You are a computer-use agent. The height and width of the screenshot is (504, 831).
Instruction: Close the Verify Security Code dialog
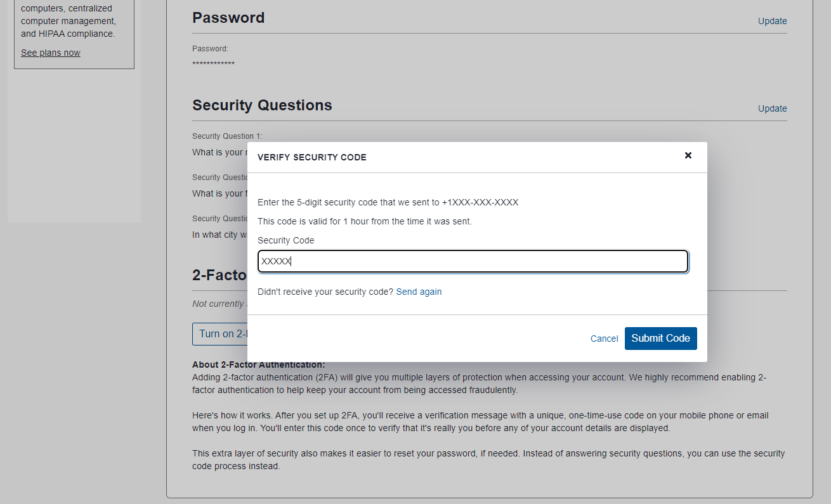688,155
